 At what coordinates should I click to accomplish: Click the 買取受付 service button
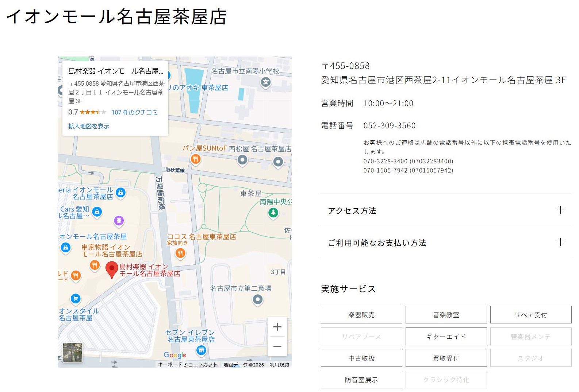446,358
